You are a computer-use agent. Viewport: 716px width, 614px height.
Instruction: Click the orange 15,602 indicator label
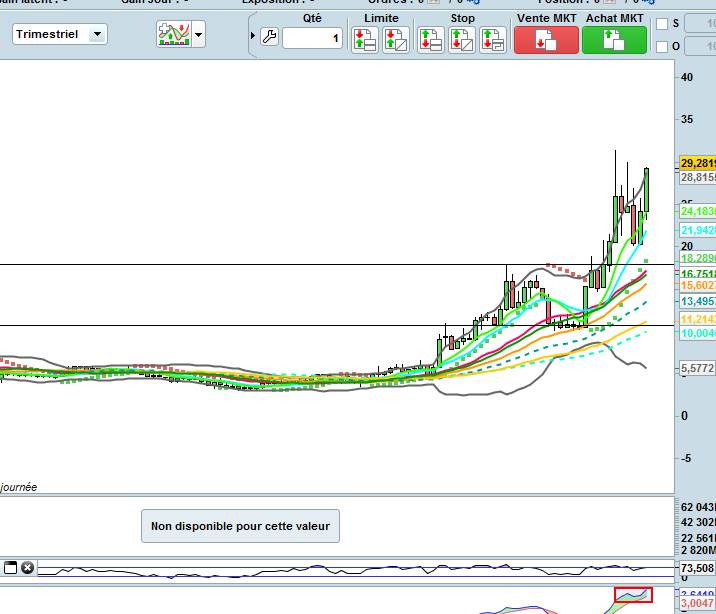698,285
